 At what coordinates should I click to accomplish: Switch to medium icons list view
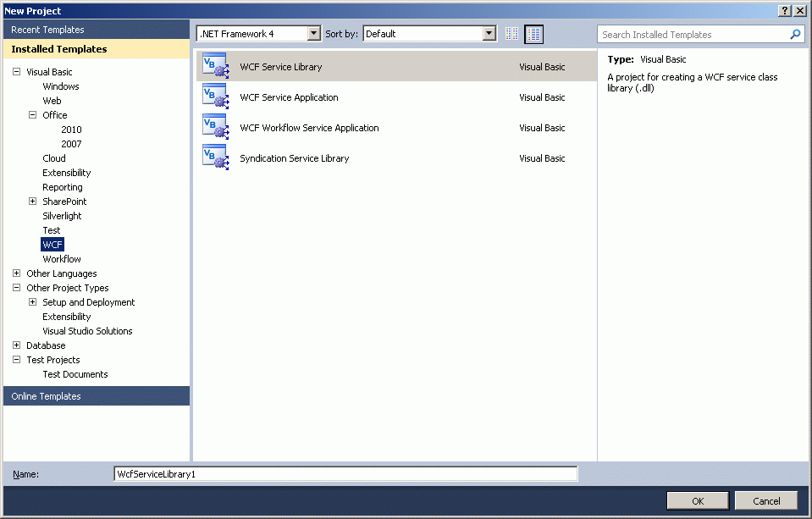[x=533, y=34]
